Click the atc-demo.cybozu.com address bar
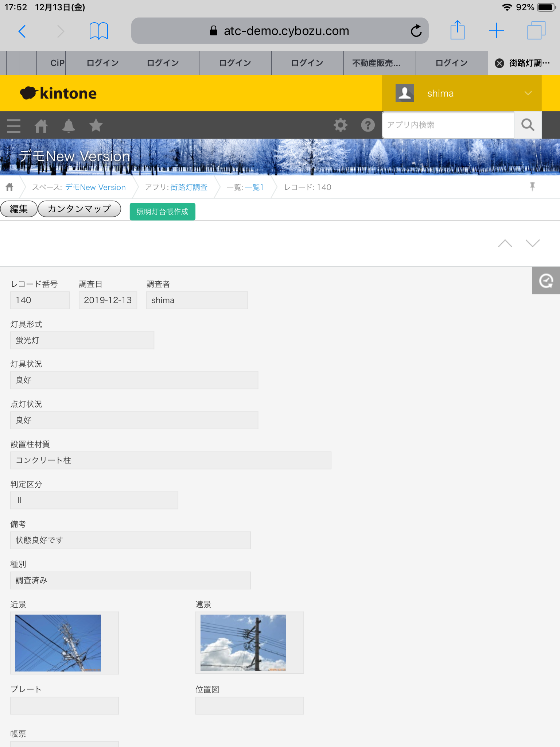The width and height of the screenshot is (560, 747). [280, 31]
